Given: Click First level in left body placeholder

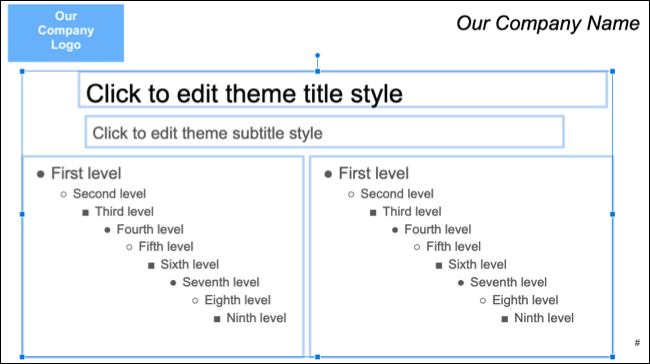Looking at the screenshot, I should click(86, 173).
